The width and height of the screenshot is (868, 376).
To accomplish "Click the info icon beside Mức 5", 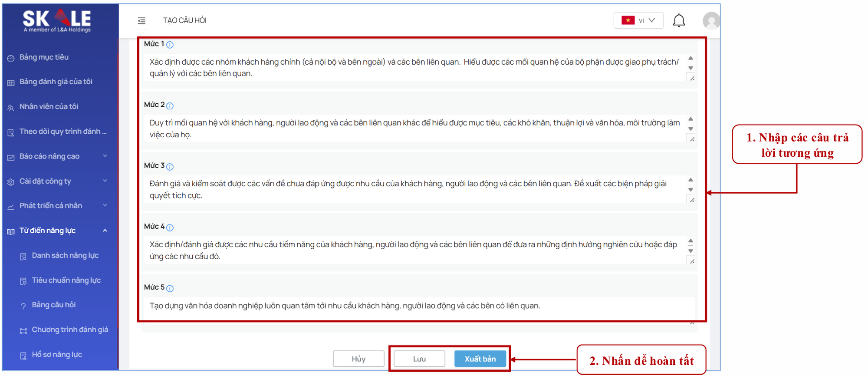I will click(x=170, y=288).
